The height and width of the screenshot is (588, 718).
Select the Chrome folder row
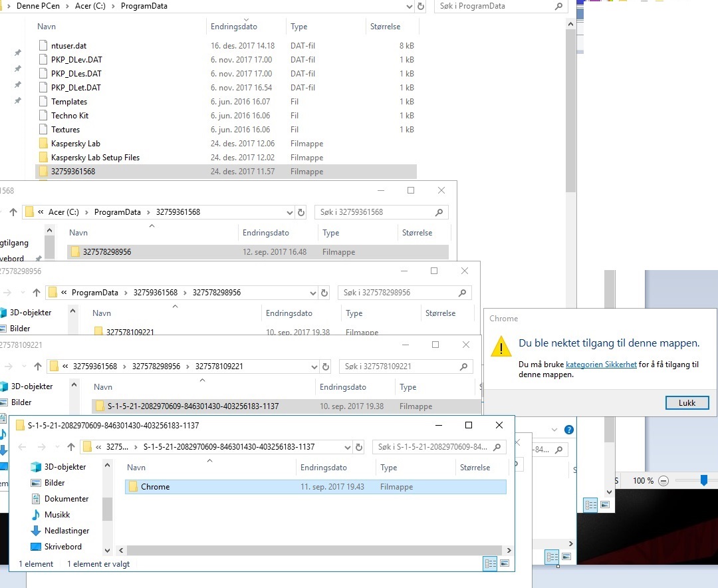pyautogui.click(x=316, y=487)
